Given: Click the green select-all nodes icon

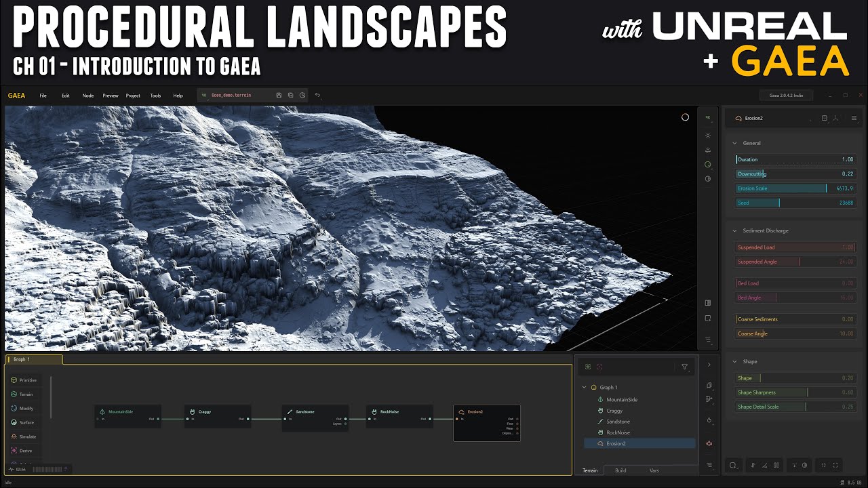Looking at the screenshot, I should (x=588, y=367).
